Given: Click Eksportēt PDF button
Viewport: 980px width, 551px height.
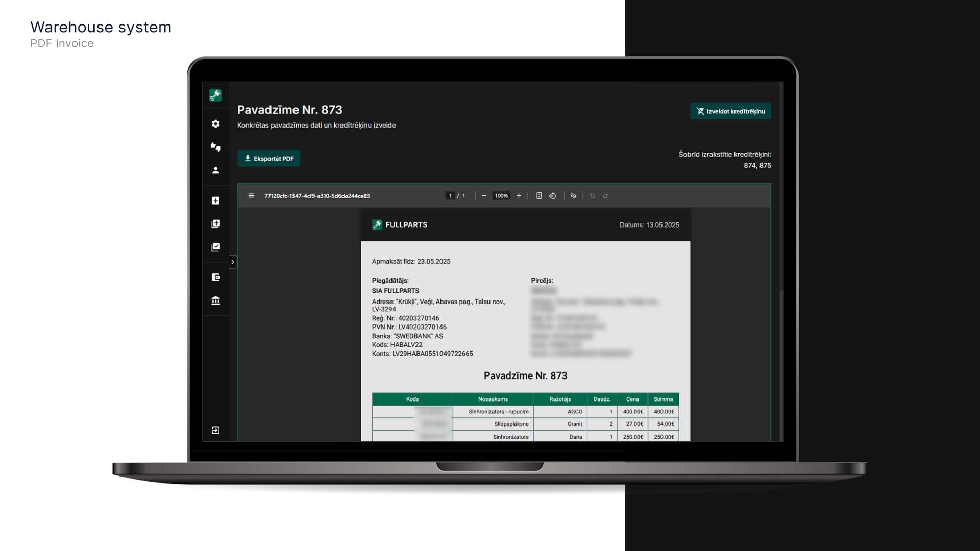Looking at the screenshot, I should 268,159.
